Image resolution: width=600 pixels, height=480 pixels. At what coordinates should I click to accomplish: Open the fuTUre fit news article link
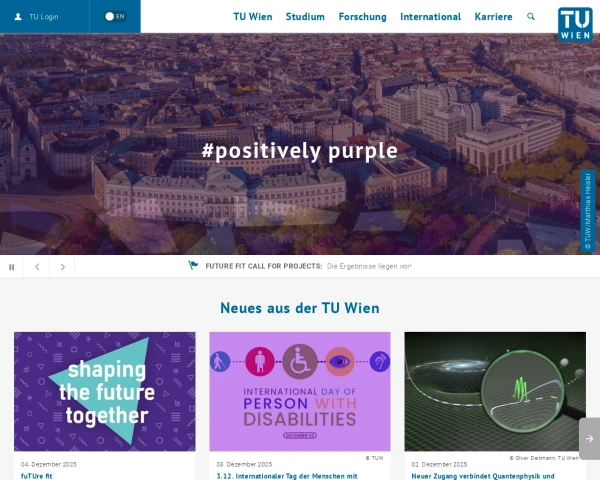pyautogui.click(x=36, y=476)
